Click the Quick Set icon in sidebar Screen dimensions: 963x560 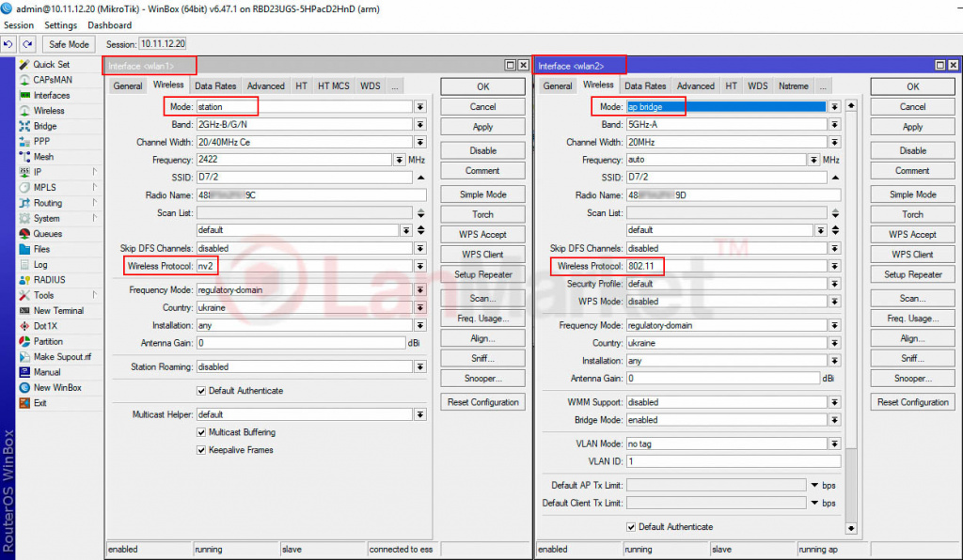(24, 65)
